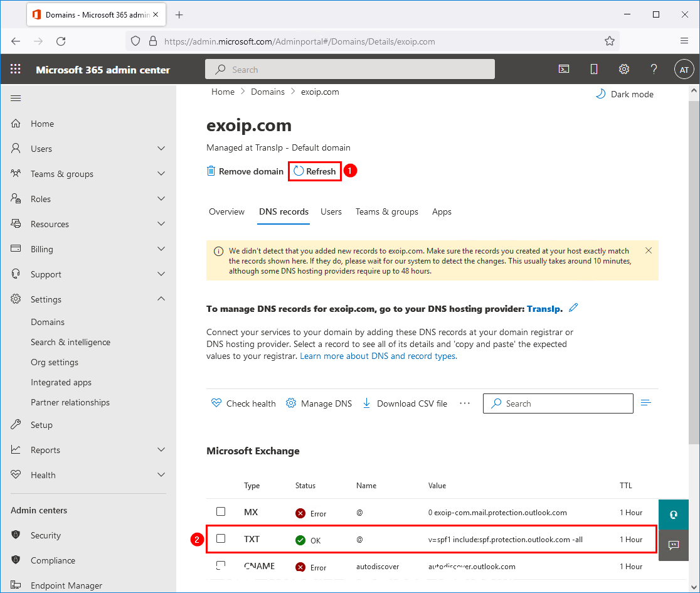Open the filter list icon beside search

(x=646, y=403)
